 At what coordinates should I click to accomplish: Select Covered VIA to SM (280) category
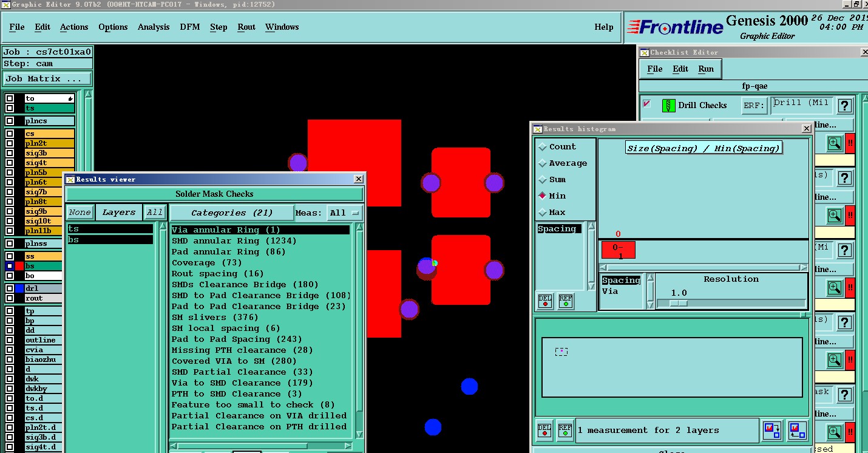pyautogui.click(x=234, y=361)
